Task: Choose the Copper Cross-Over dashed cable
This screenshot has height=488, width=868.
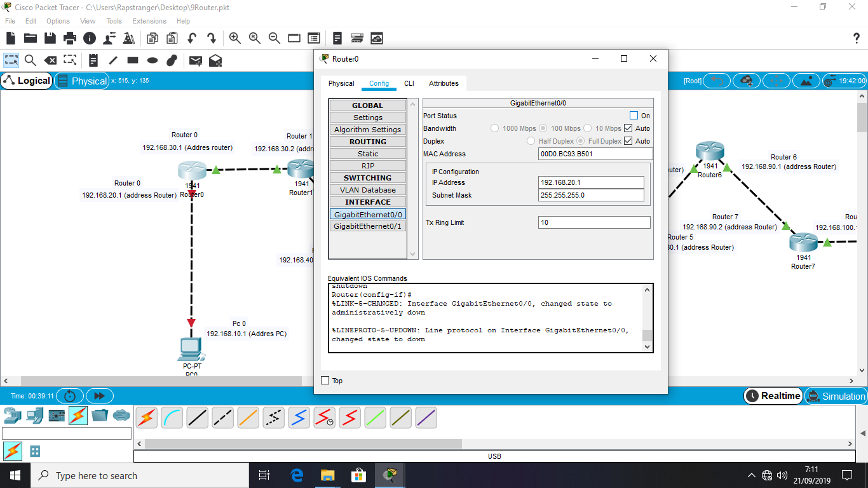Action: (223, 417)
